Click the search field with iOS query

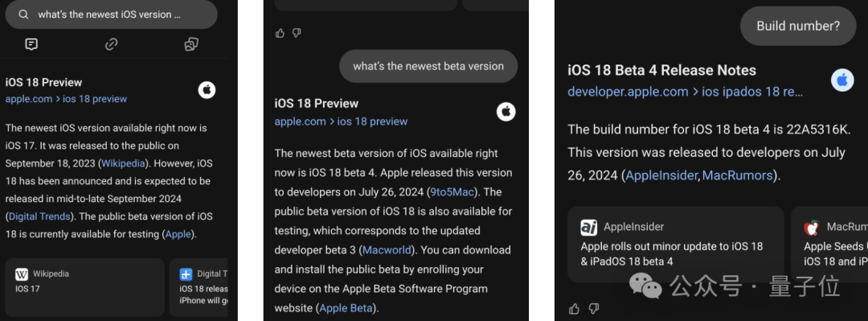pos(111,14)
